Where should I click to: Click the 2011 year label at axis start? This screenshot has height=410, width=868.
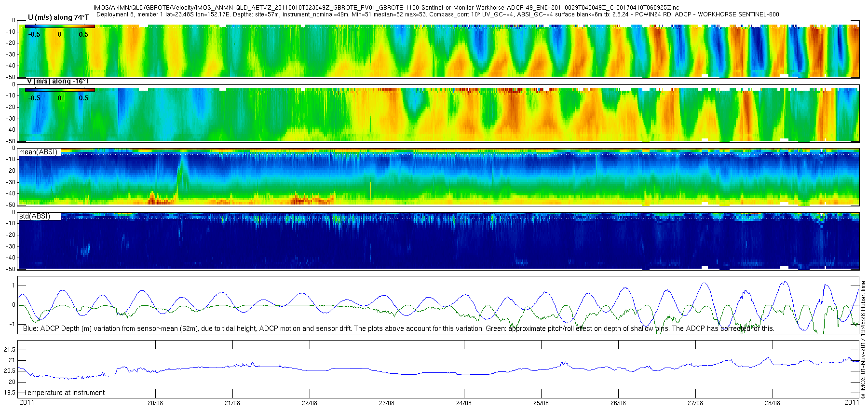coord(27,402)
